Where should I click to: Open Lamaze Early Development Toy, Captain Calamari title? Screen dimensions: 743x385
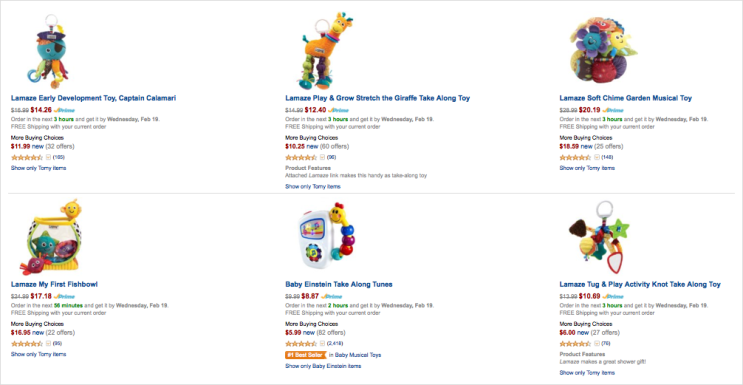pyautogui.click(x=93, y=98)
